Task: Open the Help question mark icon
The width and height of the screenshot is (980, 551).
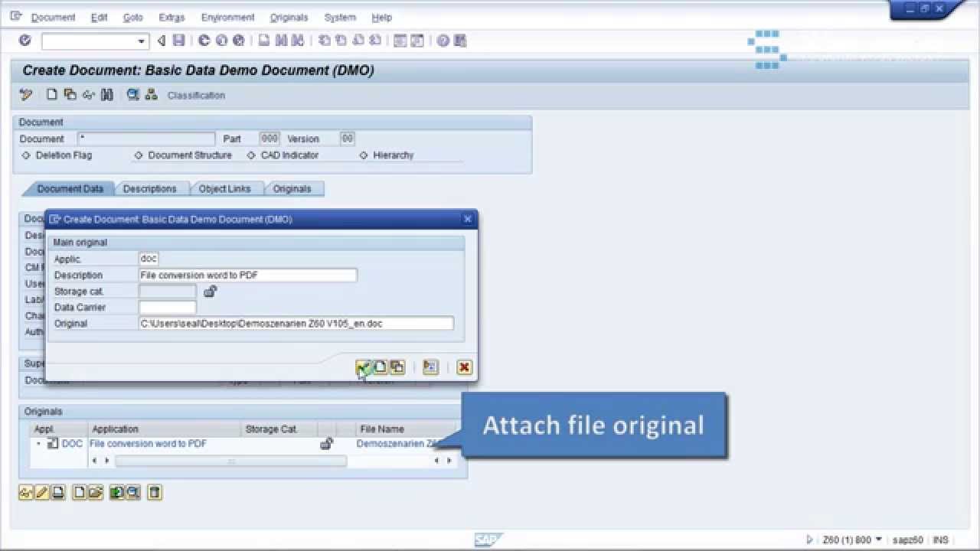Action: [443, 41]
